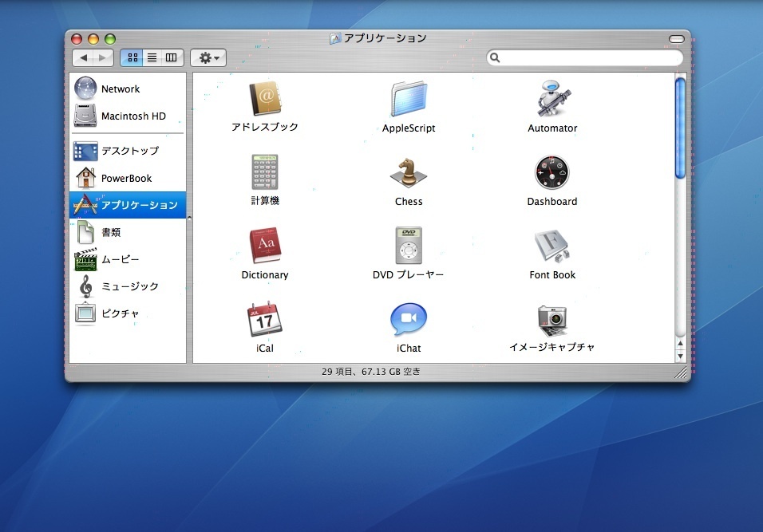Click the scroll down arrow

pos(680,356)
